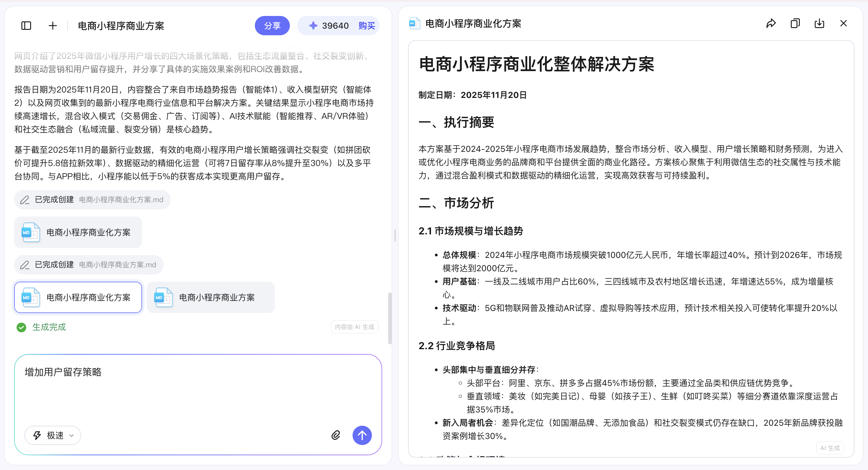The height and width of the screenshot is (470, 868).
Task: Click the 内容由 AI 生成 badge
Action: pos(354,327)
